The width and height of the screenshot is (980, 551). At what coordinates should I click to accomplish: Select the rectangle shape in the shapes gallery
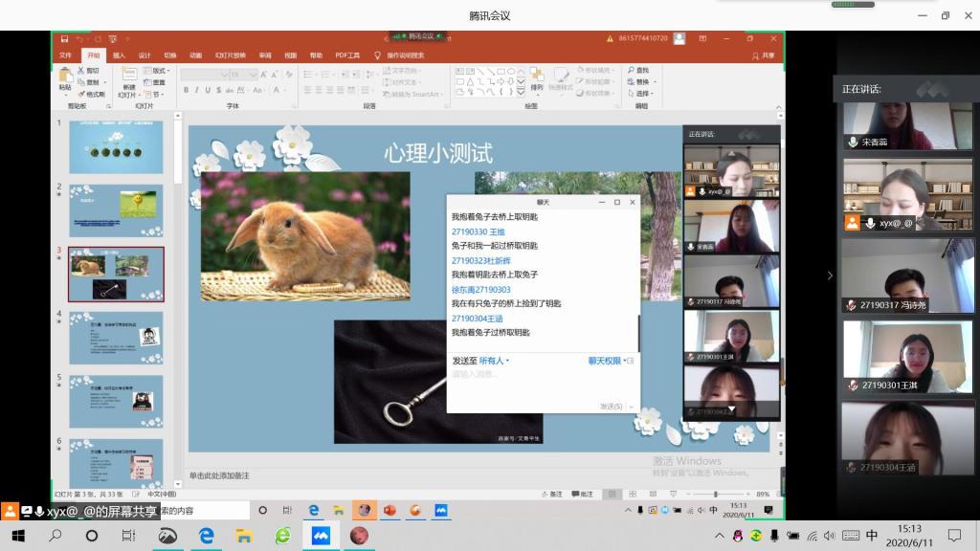point(501,71)
